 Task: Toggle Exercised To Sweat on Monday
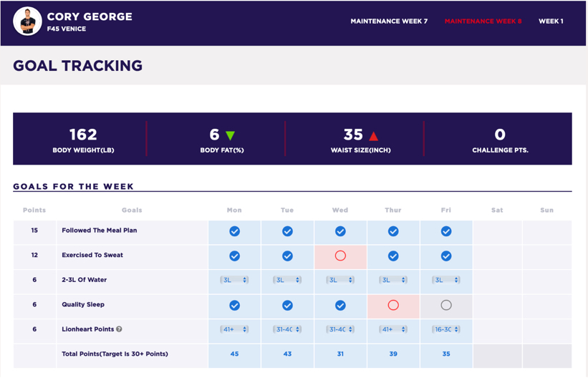pyautogui.click(x=234, y=256)
